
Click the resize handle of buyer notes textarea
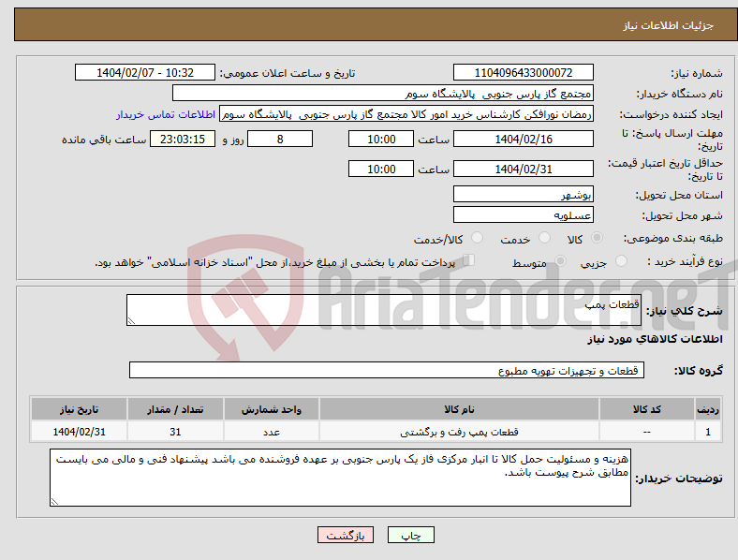(x=54, y=502)
